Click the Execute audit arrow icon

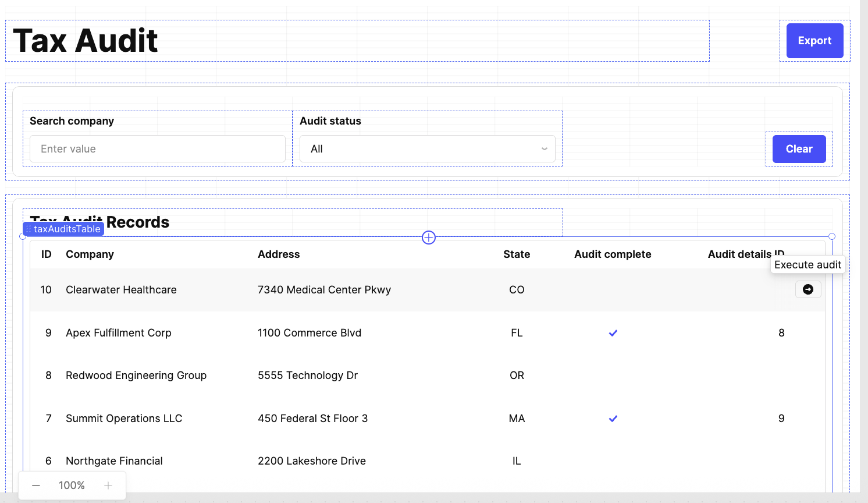808,289
